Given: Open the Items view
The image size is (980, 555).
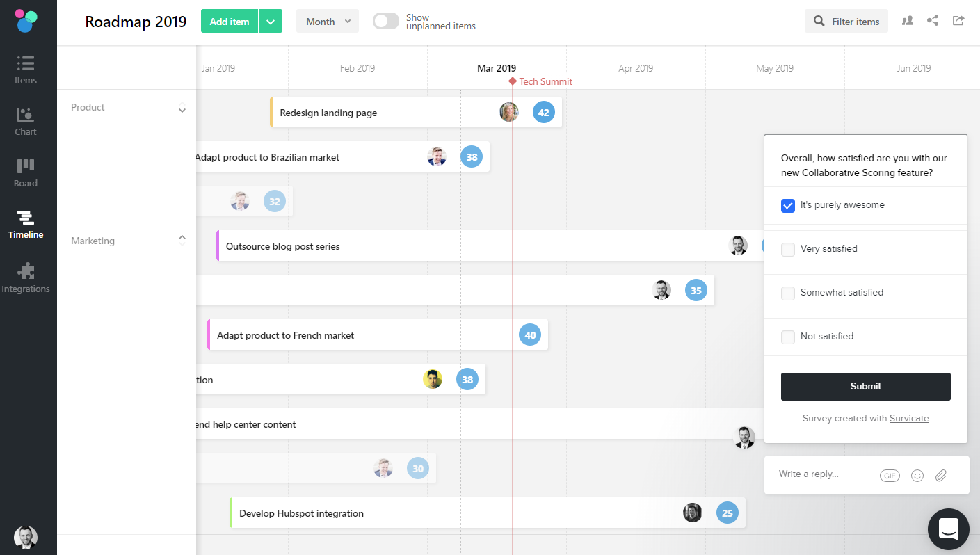Looking at the screenshot, I should (x=25, y=68).
